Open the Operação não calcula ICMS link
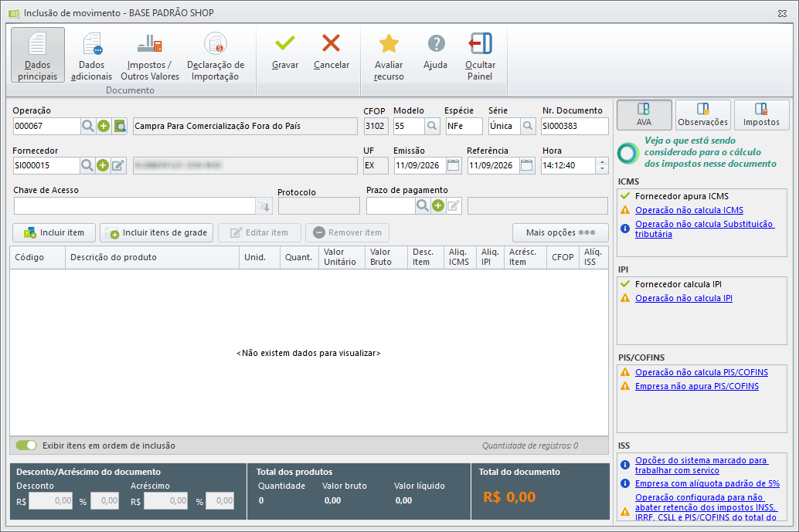The image size is (799, 532). pos(689,210)
